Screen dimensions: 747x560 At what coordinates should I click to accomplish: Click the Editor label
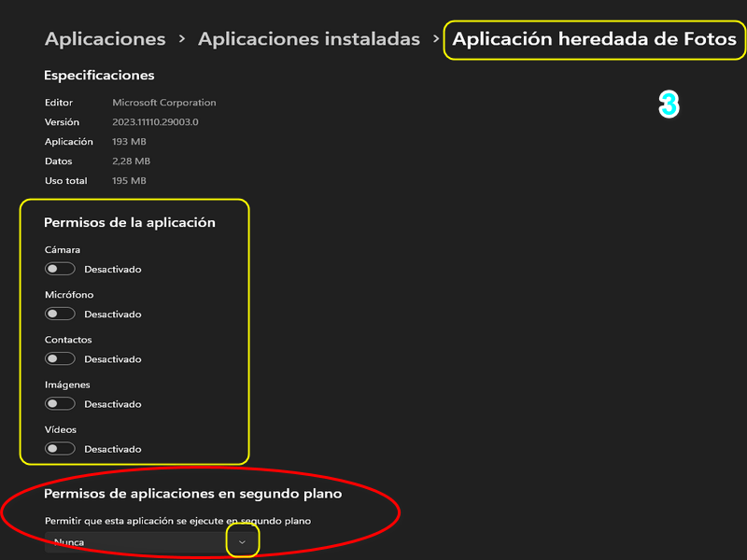point(59,103)
